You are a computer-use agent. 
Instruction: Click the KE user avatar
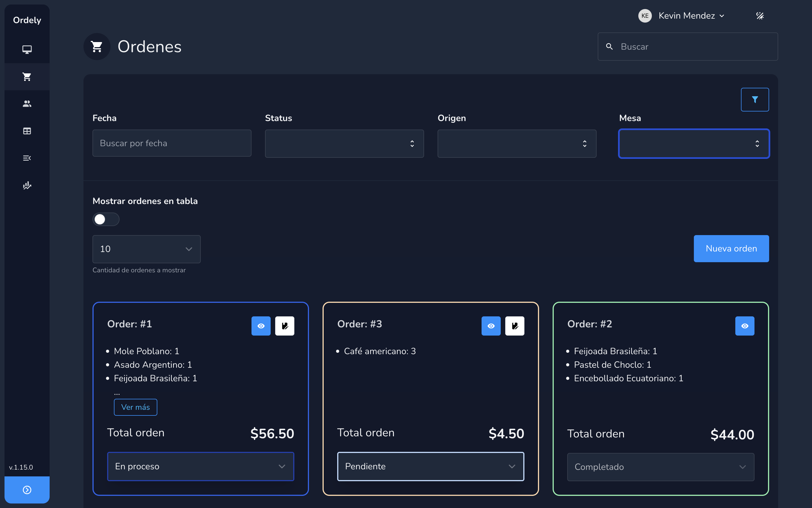coord(645,16)
